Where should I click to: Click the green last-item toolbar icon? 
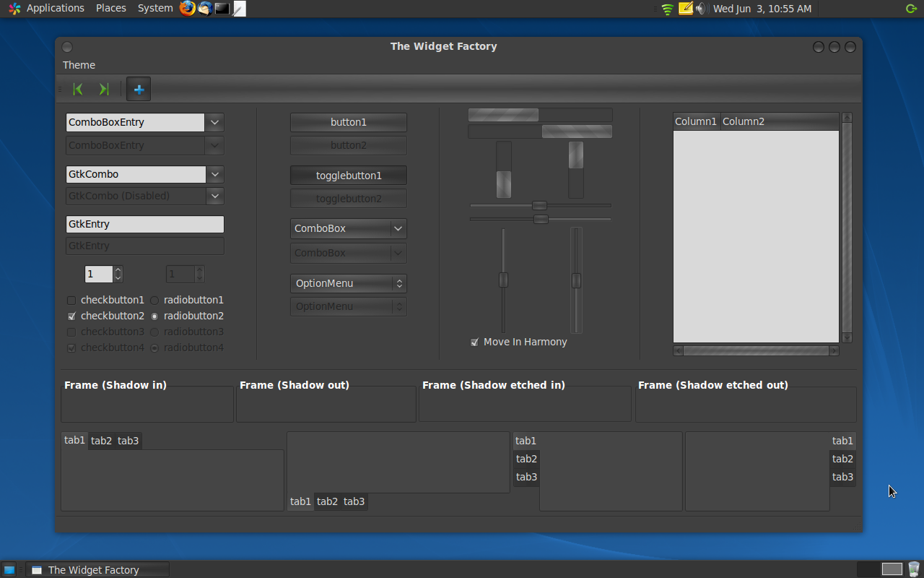coord(104,89)
